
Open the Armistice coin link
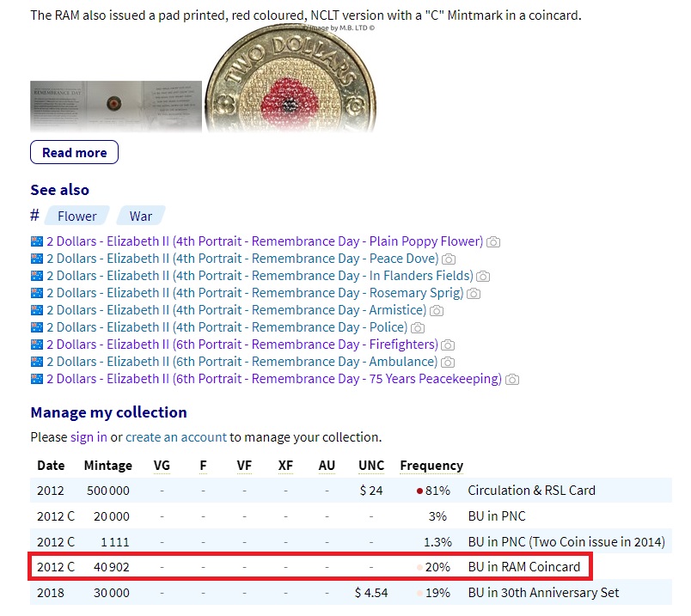[x=236, y=310]
